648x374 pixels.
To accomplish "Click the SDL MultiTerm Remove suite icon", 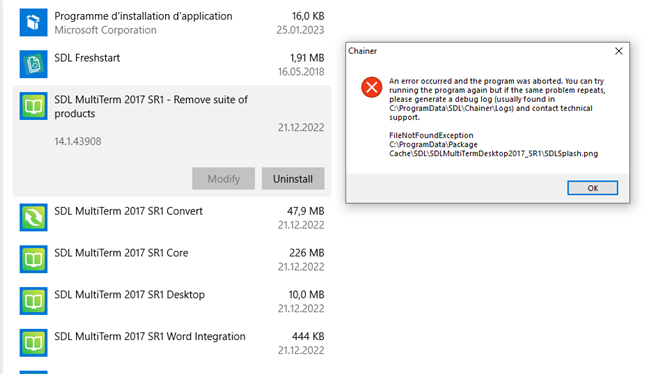I will pos(33,106).
